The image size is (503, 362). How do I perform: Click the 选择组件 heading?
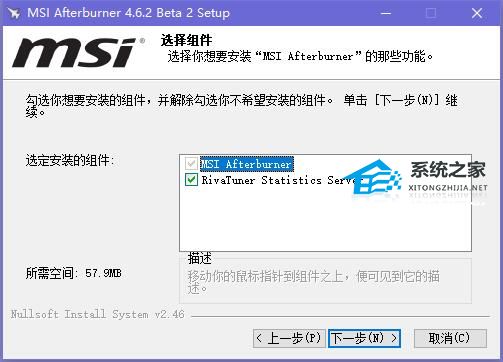point(186,40)
